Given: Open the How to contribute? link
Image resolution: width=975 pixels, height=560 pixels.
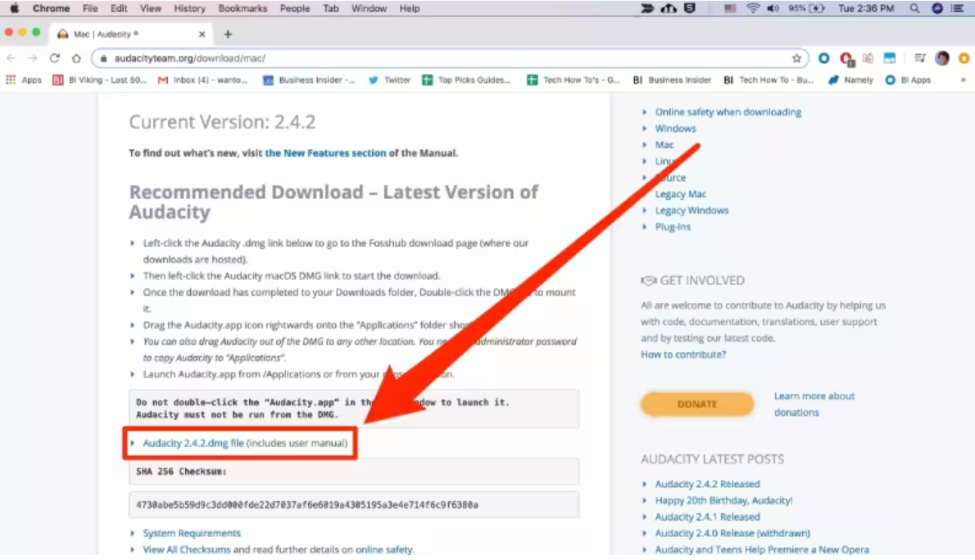Looking at the screenshot, I should 683,355.
